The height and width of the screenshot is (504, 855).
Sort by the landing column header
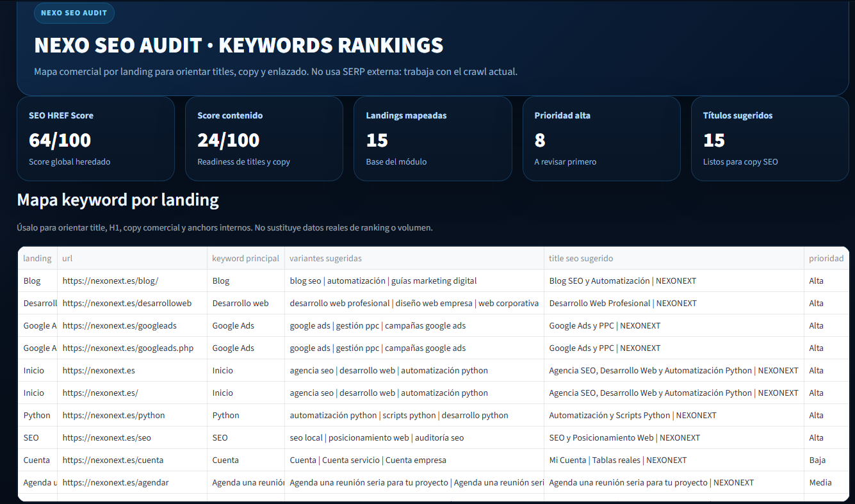tap(37, 258)
